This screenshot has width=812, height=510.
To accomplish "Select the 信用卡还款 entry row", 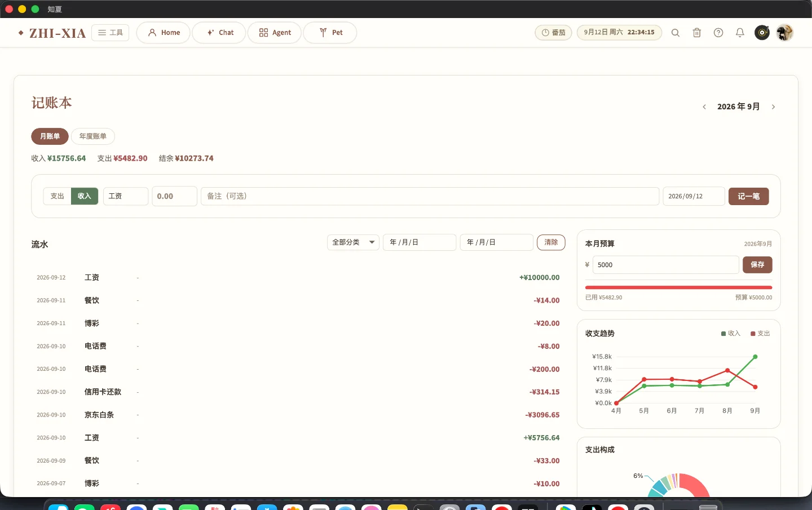I will tap(298, 392).
